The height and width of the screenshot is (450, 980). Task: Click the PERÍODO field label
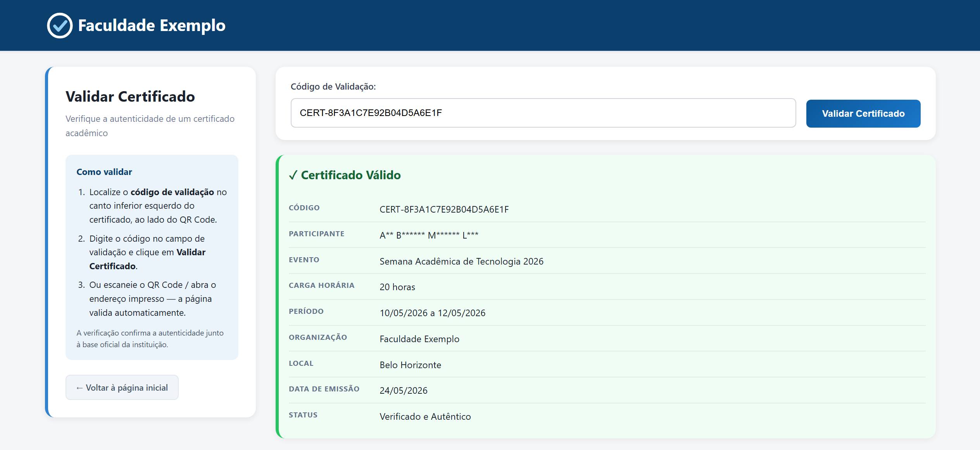point(306,312)
